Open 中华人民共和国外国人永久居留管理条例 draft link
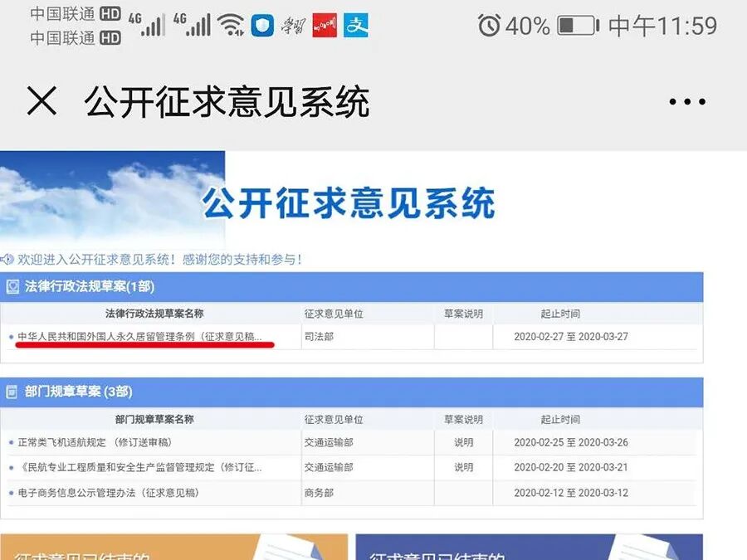The height and width of the screenshot is (560, 747). 139,337
